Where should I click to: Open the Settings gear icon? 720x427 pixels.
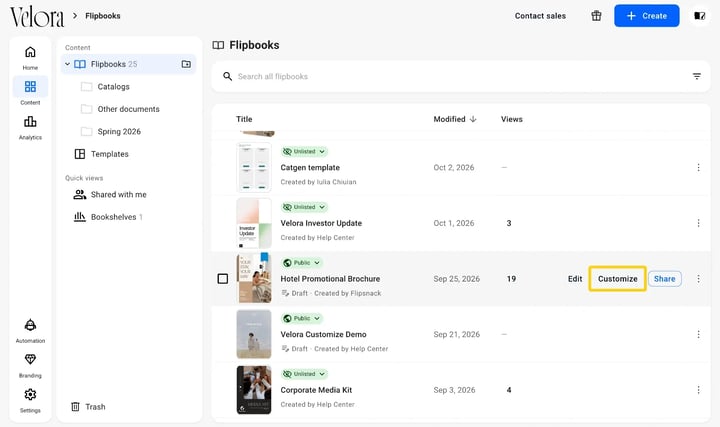point(30,394)
